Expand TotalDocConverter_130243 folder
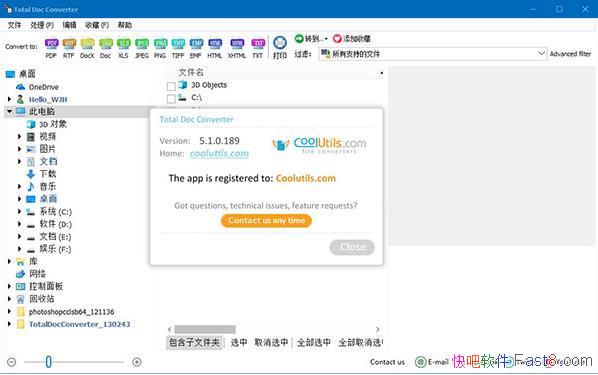 (9, 324)
